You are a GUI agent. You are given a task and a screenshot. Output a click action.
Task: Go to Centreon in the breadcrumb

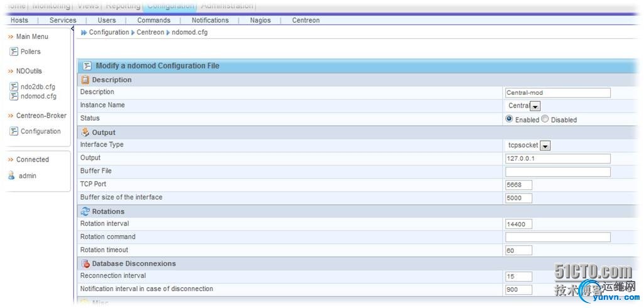[150, 32]
